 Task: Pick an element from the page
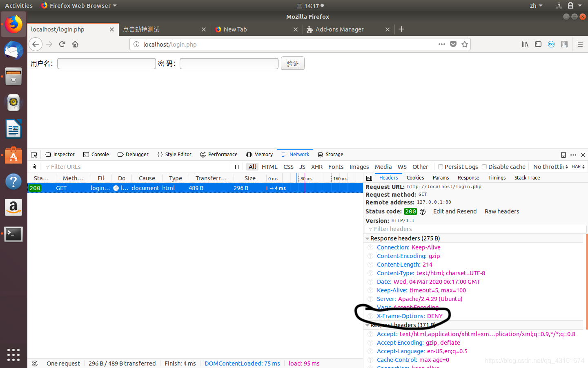pyautogui.click(x=34, y=155)
